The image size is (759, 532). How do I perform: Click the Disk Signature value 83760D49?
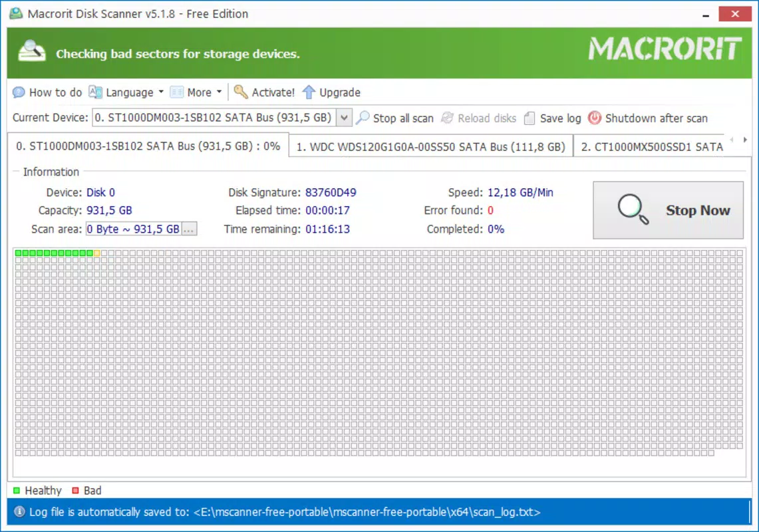coord(331,192)
